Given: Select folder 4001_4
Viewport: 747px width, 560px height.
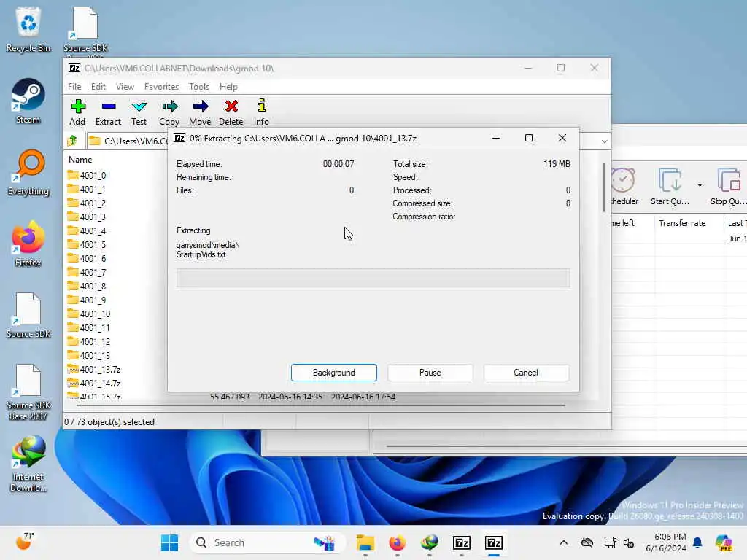Looking at the screenshot, I should click(87, 230).
